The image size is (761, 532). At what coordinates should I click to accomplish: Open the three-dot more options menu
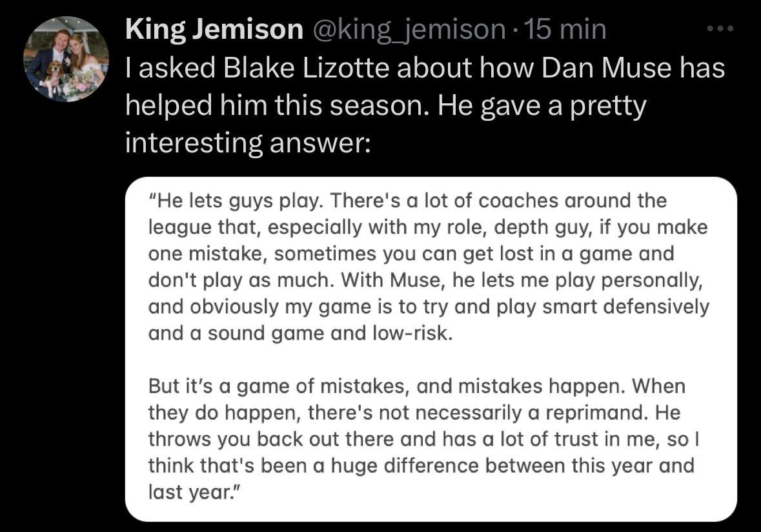click(721, 30)
